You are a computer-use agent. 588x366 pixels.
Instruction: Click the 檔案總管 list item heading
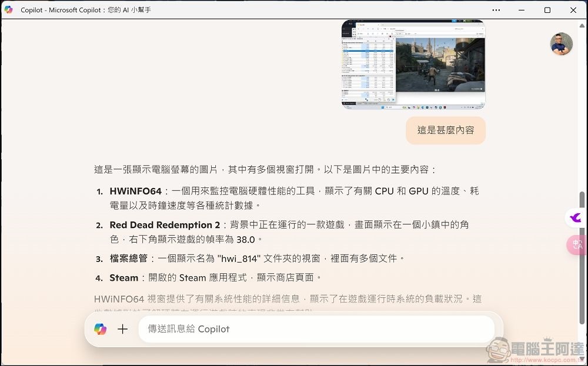coord(128,258)
